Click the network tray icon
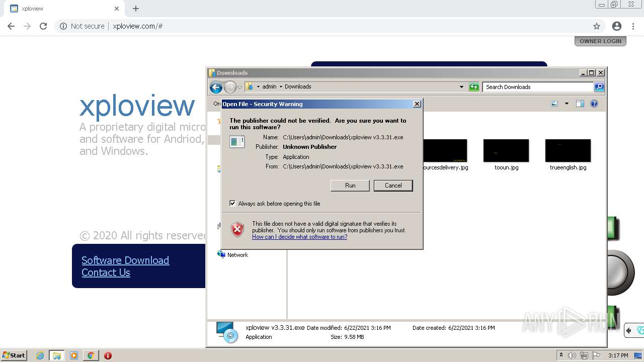Screen dimensions: 644x362 pos(584,355)
